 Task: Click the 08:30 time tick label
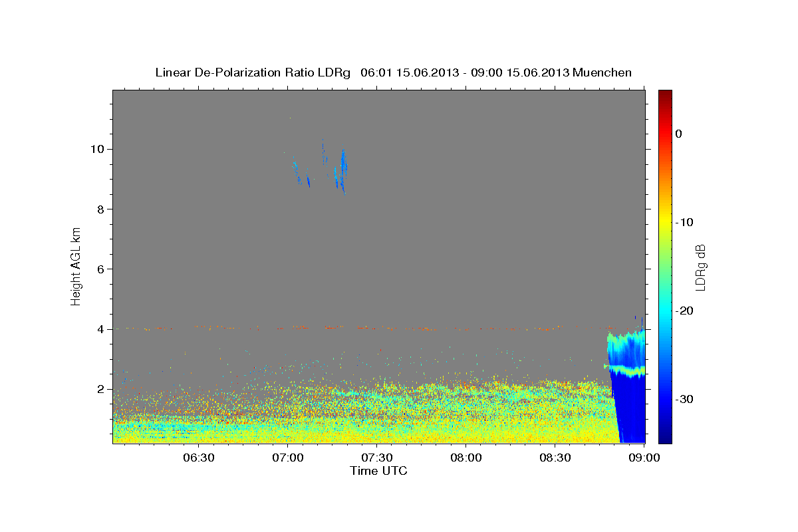pyautogui.click(x=555, y=458)
